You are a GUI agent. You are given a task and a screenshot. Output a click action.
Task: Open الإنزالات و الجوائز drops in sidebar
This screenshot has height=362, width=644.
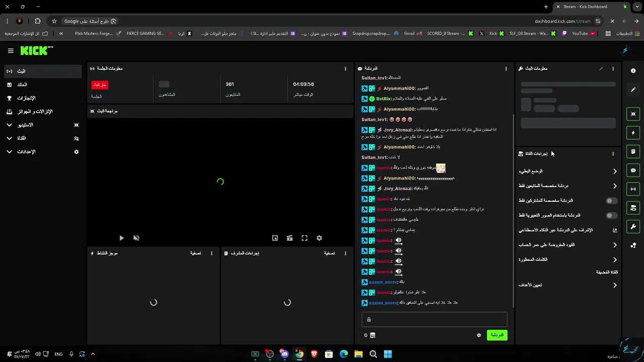click(43, 112)
